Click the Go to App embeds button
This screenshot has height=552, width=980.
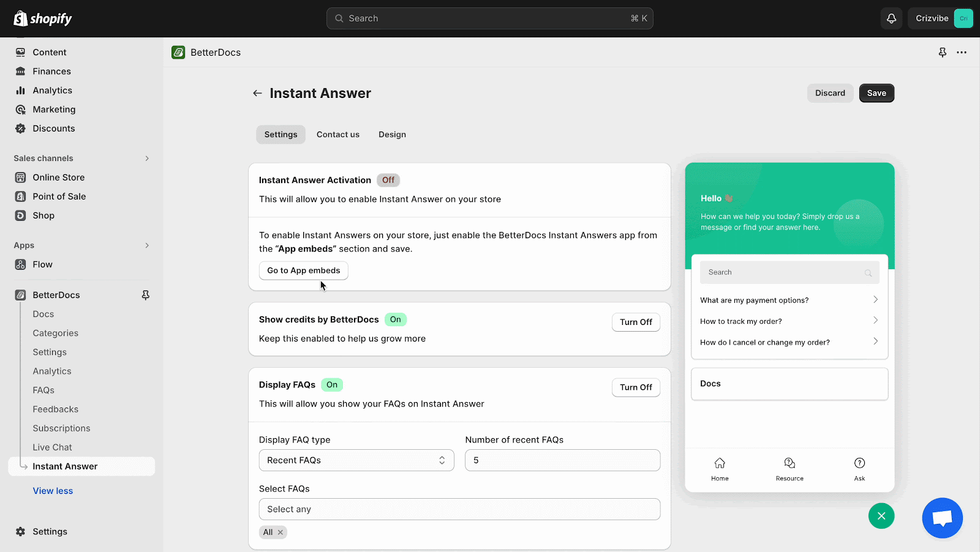pos(303,270)
